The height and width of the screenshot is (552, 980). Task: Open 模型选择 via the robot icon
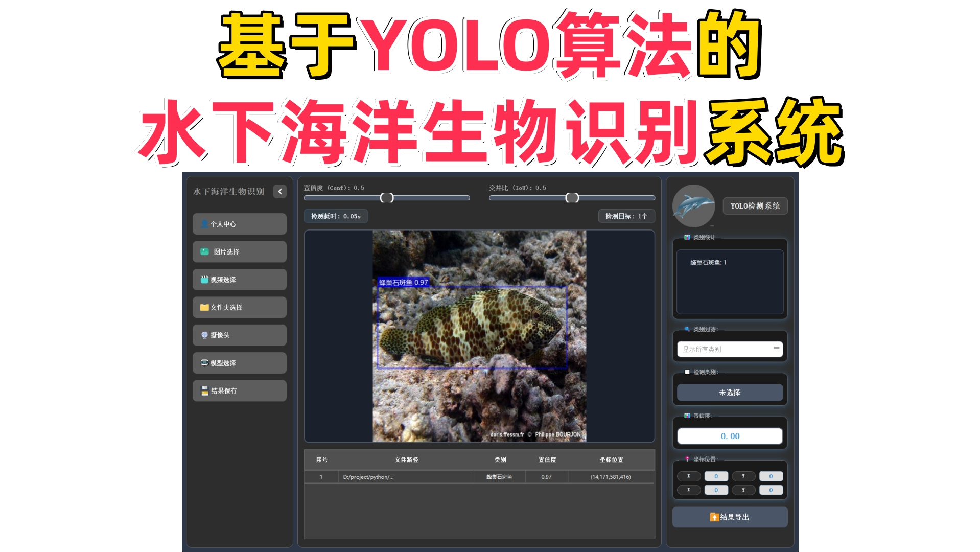[203, 363]
